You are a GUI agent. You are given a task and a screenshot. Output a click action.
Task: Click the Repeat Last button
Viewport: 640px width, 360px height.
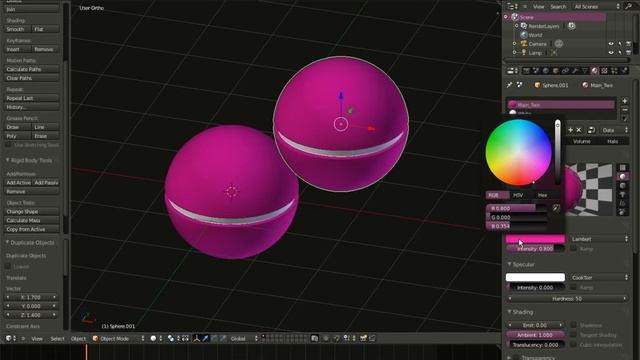(32, 98)
